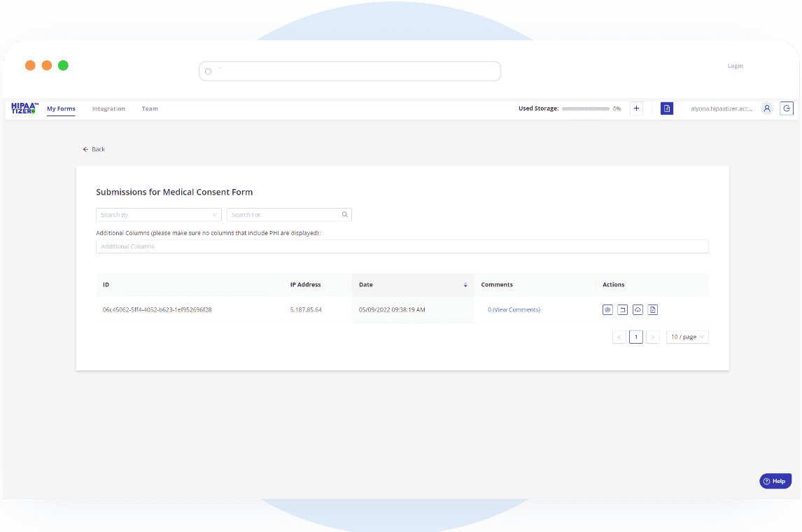Export the submission using the document icon
This screenshot has height=532, width=802.
[x=652, y=309]
